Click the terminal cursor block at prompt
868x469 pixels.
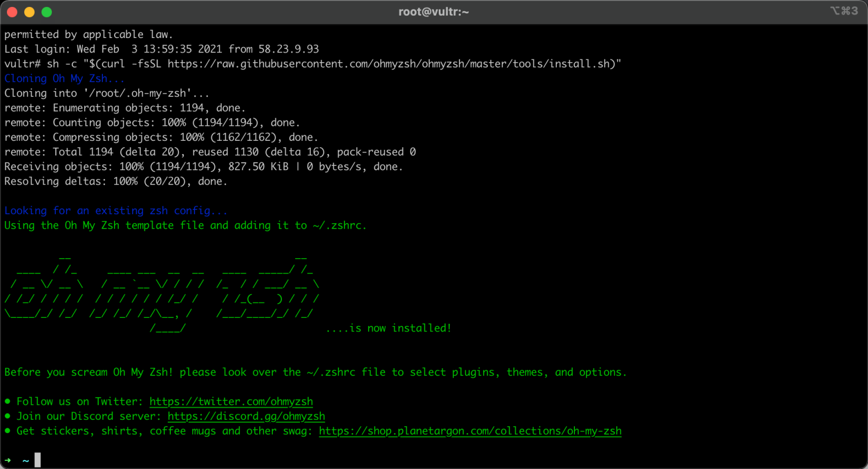(38, 460)
